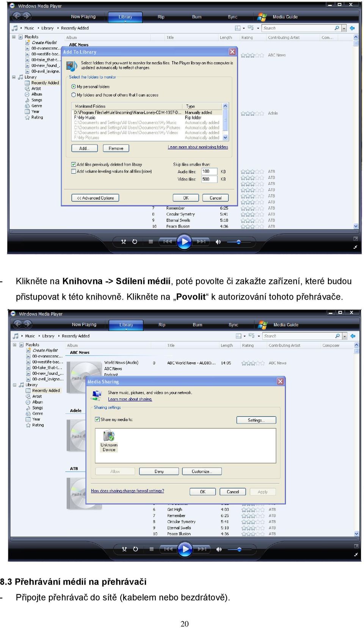Adjust volume slider in lower player
364x628 pixels.
click(x=239, y=549)
